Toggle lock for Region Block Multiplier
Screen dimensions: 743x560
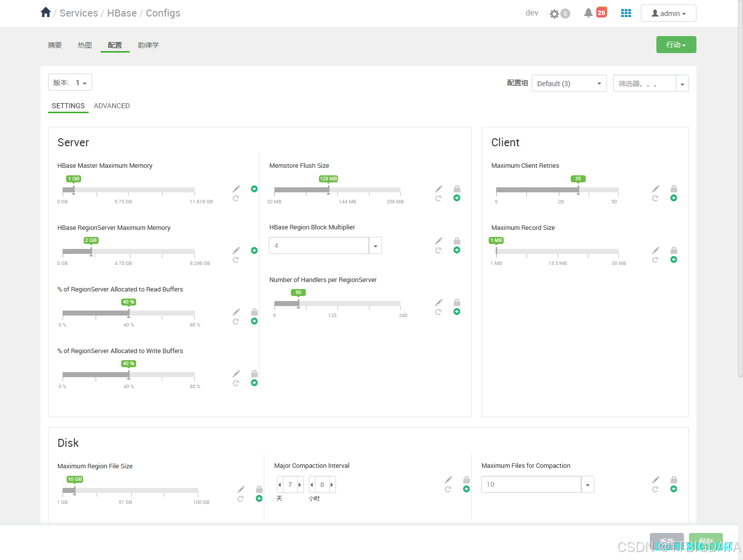click(457, 241)
